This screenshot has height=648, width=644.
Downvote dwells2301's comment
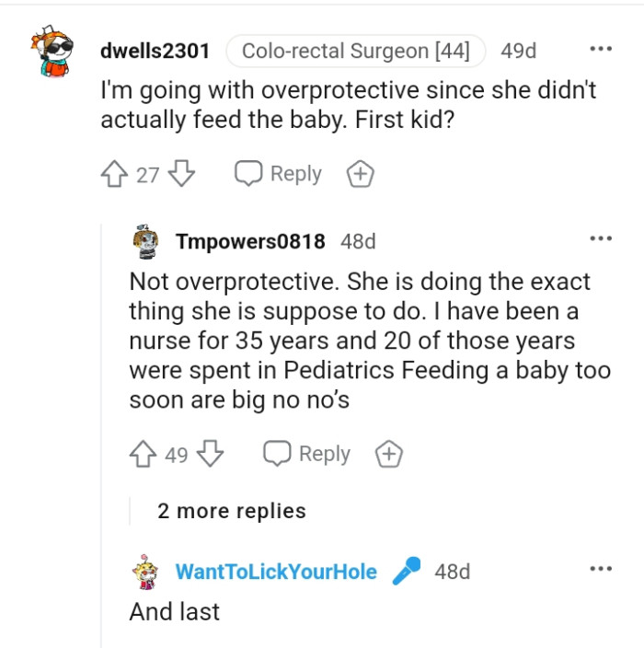pos(182,174)
